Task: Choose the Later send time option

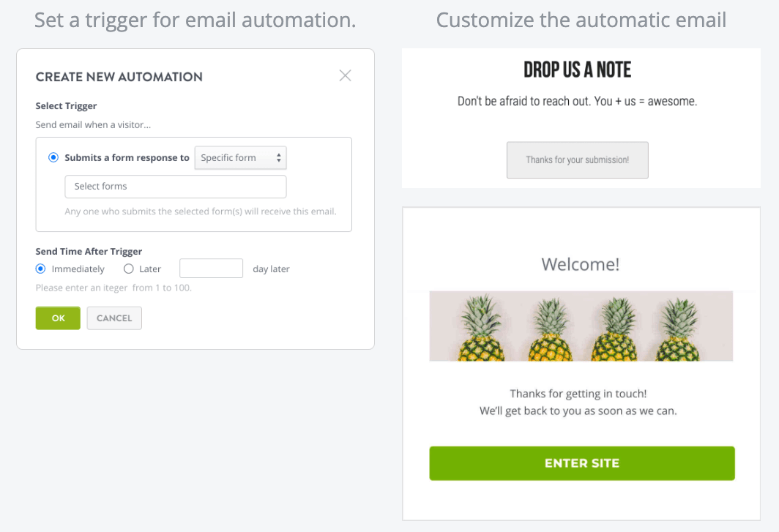Action: click(128, 269)
